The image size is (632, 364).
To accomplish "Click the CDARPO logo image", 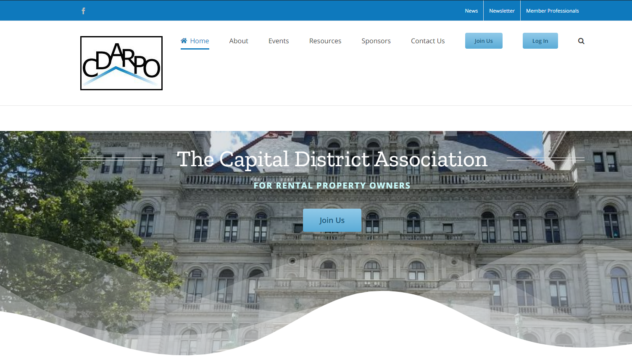I will 121,63.
